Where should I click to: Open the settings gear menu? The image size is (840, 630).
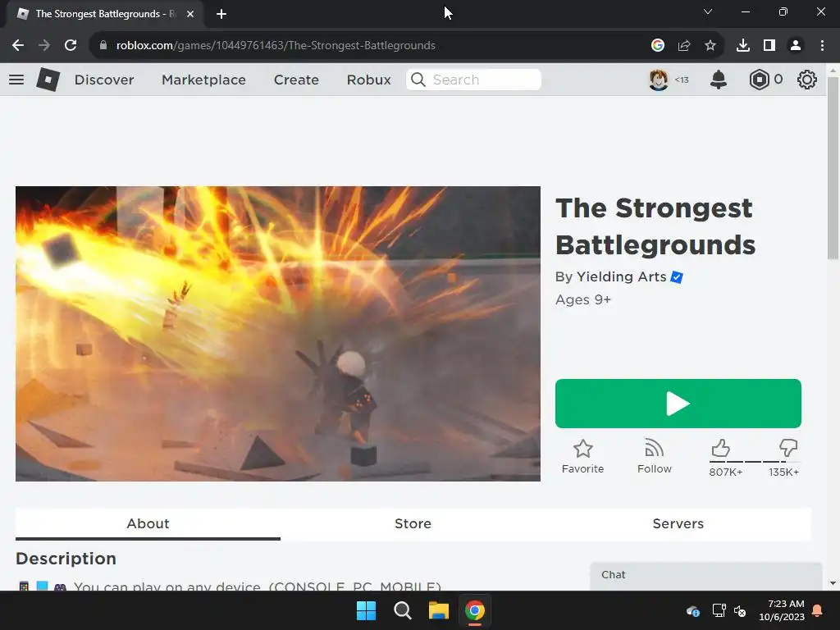[807, 80]
